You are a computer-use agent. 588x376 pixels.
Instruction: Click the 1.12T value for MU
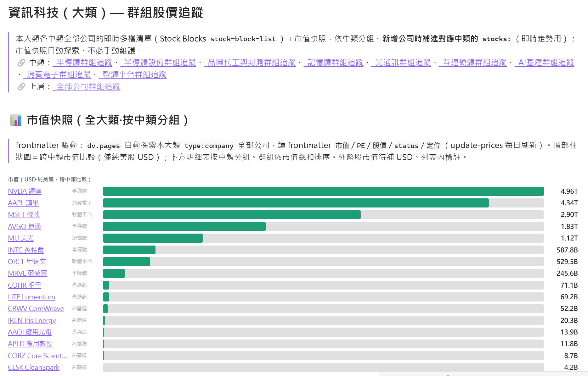pos(569,238)
